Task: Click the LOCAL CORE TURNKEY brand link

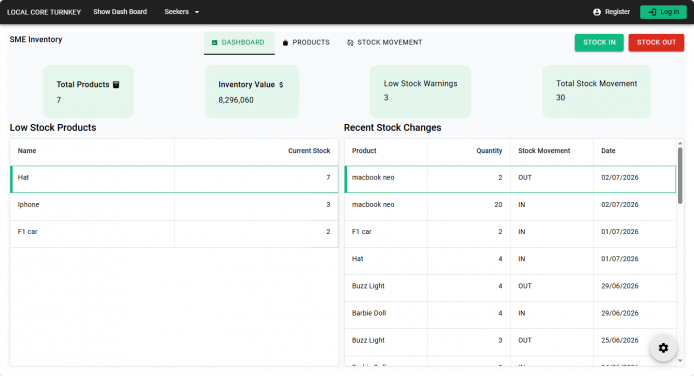Action: pyautogui.click(x=44, y=12)
